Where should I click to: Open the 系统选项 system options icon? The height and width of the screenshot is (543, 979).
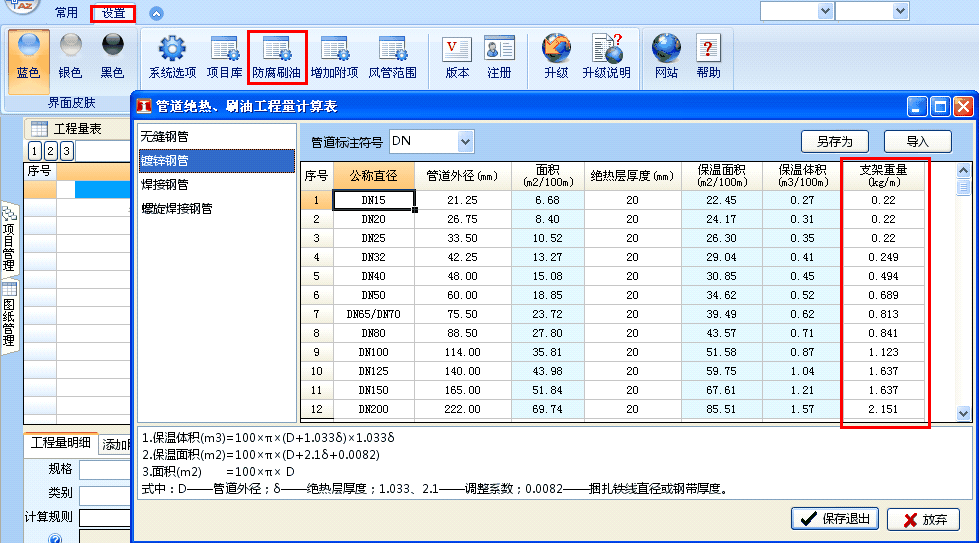click(x=172, y=57)
